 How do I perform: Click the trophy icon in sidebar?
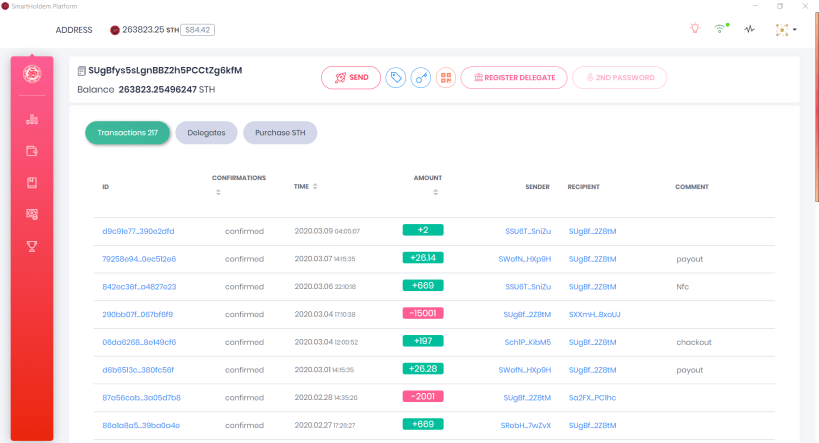[x=32, y=246]
